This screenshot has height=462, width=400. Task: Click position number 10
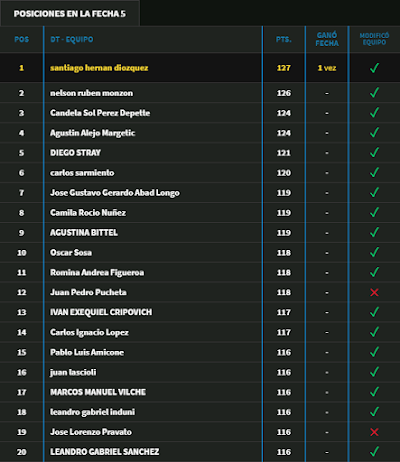(22, 253)
